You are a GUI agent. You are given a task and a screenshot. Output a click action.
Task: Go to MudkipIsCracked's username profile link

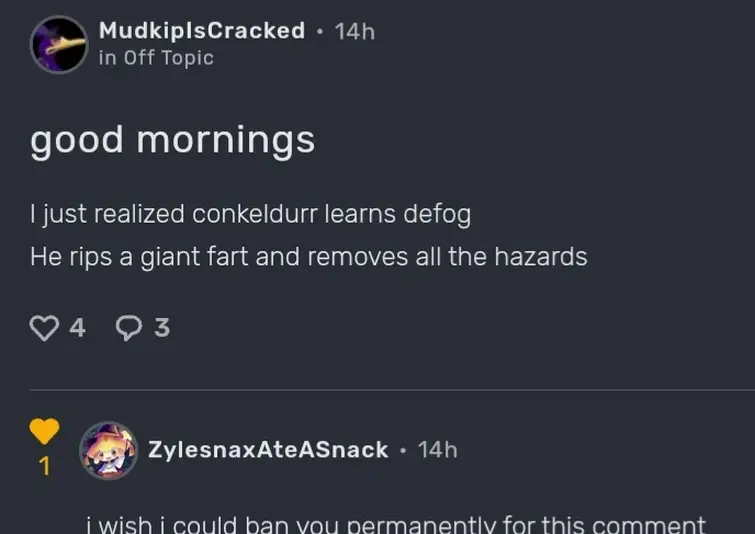[x=202, y=31]
